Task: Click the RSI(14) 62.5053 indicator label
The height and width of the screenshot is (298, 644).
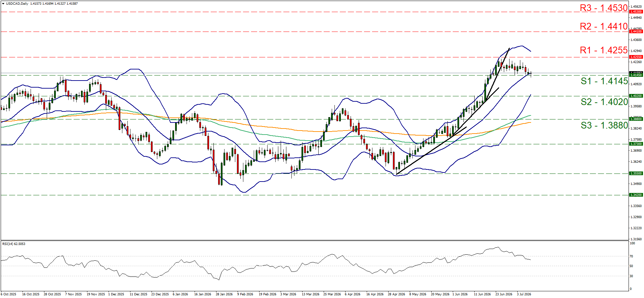Action: pyautogui.click(x=14, y=244)
